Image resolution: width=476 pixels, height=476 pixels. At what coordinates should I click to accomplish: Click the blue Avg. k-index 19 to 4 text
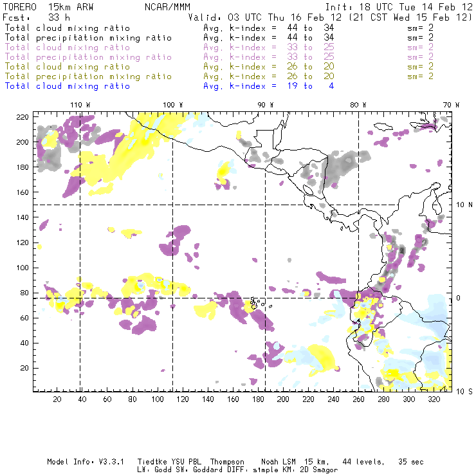click(268, 86)
